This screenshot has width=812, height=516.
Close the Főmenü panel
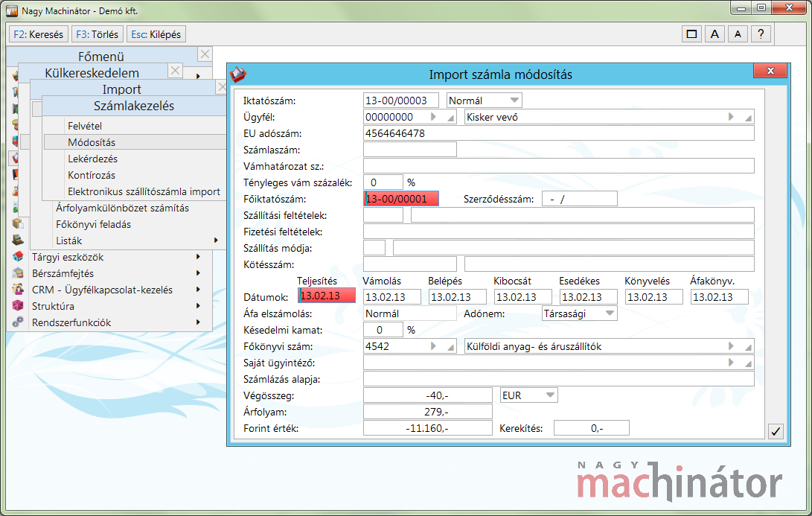point(205,54)
